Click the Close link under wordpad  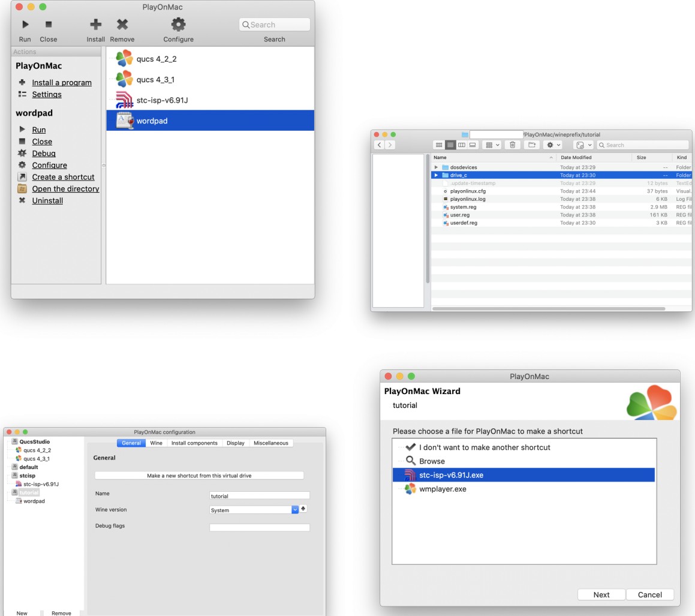(42, 142)
